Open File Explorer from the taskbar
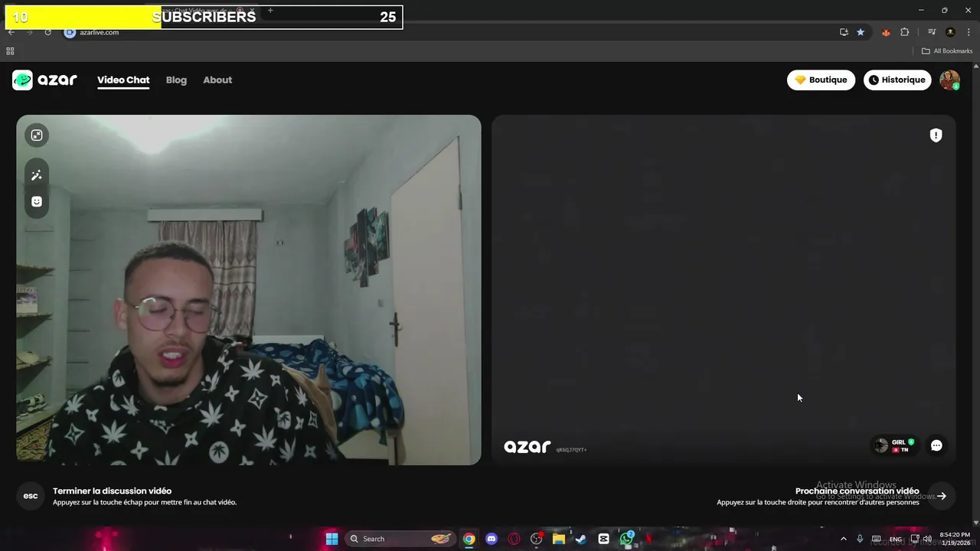 coord(559,539)
